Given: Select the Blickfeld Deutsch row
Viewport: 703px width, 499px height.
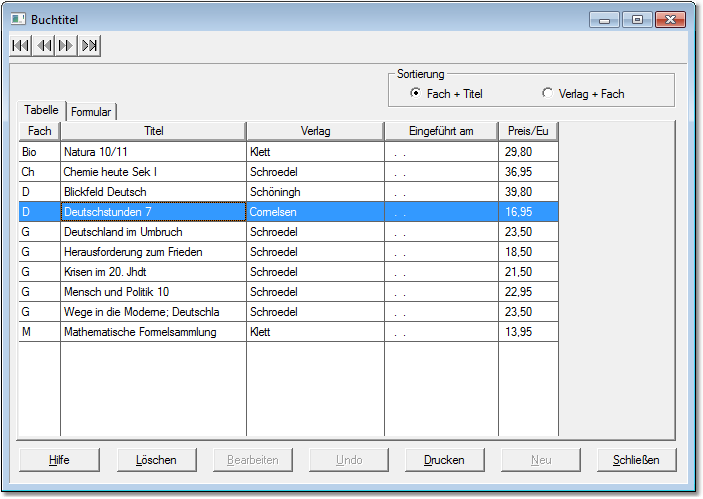Looking at the screenshot, I should [x=153, y=192].
